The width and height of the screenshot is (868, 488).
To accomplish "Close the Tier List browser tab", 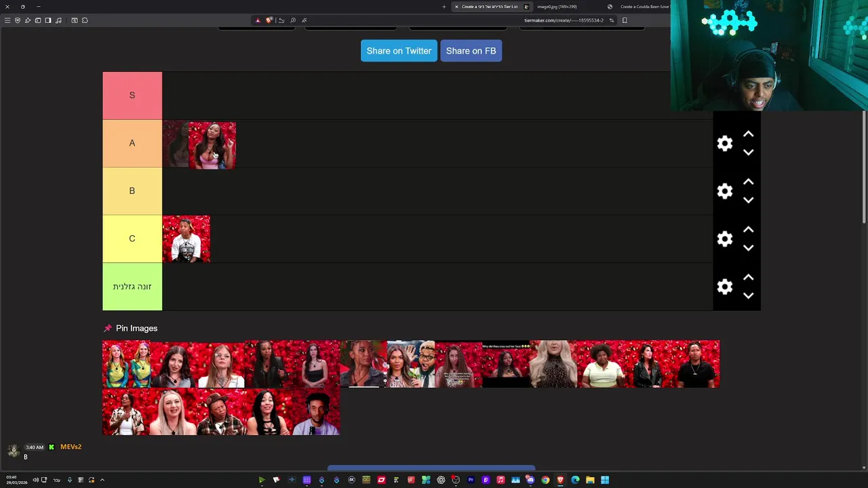I will point(456,7).
